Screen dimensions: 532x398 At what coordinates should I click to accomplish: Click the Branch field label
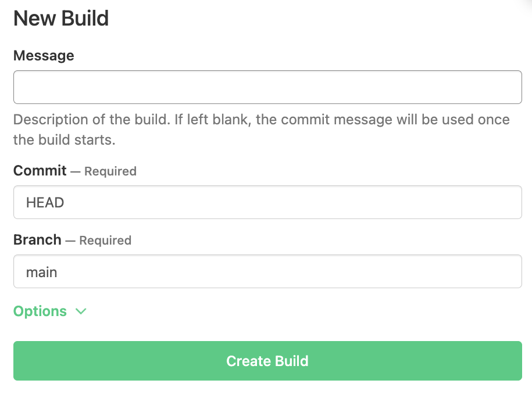click(37, 240)
